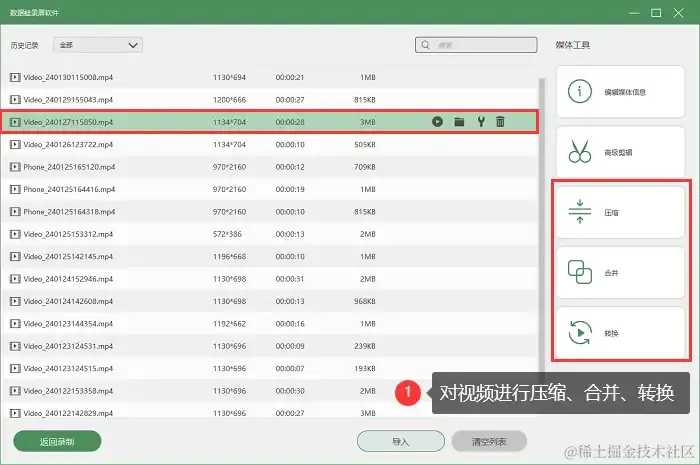Image resolution: width=700 pixels, height=465 pixels.
Task: Click file icon beside Video_240122153358.mp4
Action: (15, 391)
